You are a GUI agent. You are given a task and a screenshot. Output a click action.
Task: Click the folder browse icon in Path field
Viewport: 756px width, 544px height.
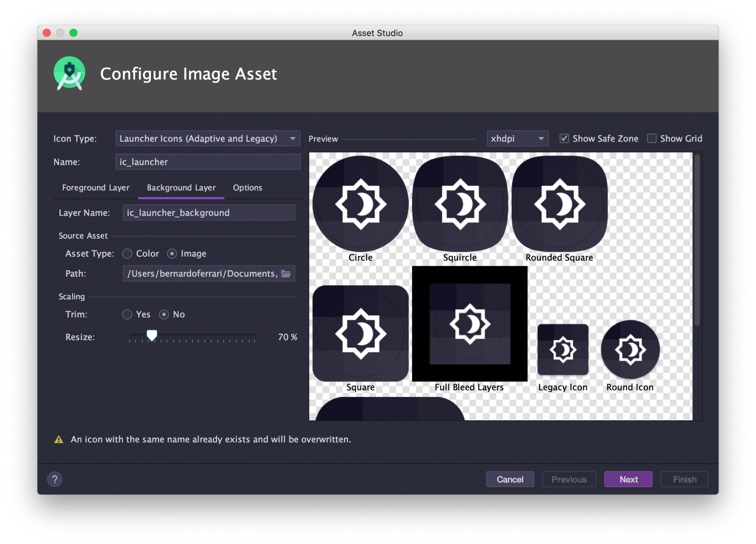pos(286,274)
